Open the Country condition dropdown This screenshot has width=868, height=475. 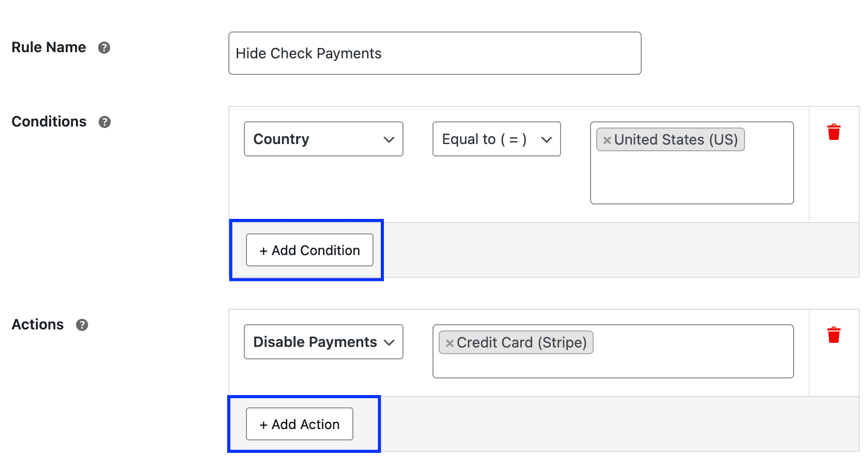323,139
